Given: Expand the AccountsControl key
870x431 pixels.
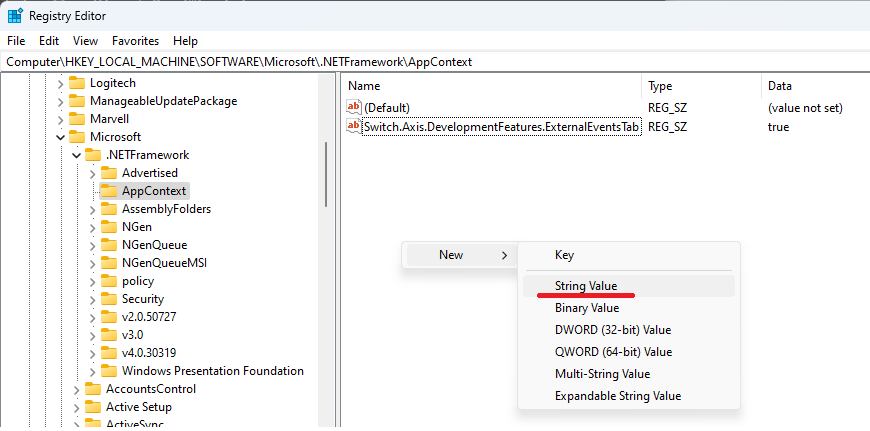Looking at the screenshot, I should [77, 389].
